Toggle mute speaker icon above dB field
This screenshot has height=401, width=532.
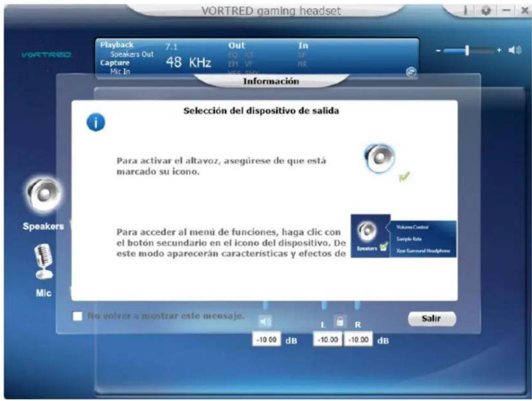(x=265, y=321)
